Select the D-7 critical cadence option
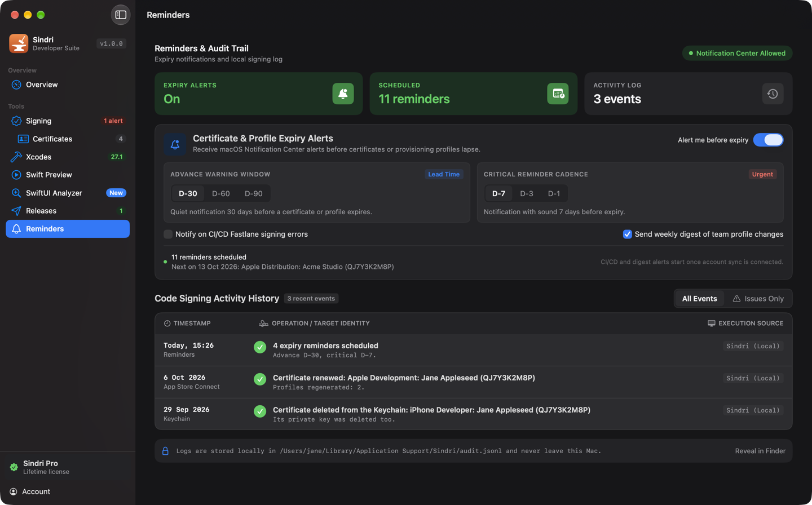 click(x=498, y=193)
